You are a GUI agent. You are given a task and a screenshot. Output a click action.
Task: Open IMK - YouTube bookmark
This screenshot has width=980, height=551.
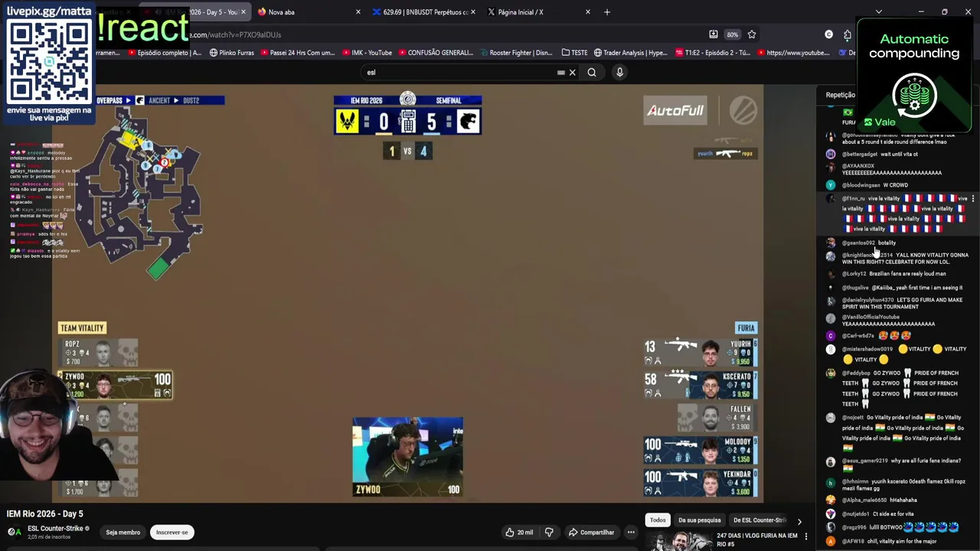tap(366, 53)
